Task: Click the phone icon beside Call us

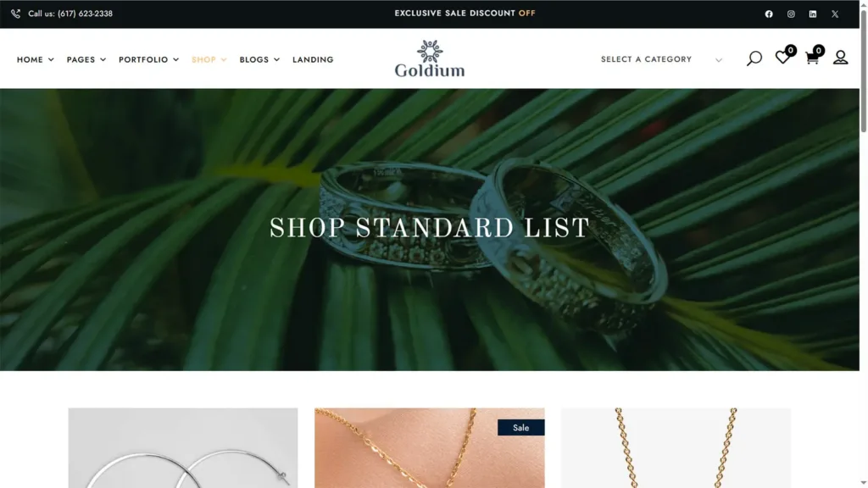Action: click(x=15, y=14)
